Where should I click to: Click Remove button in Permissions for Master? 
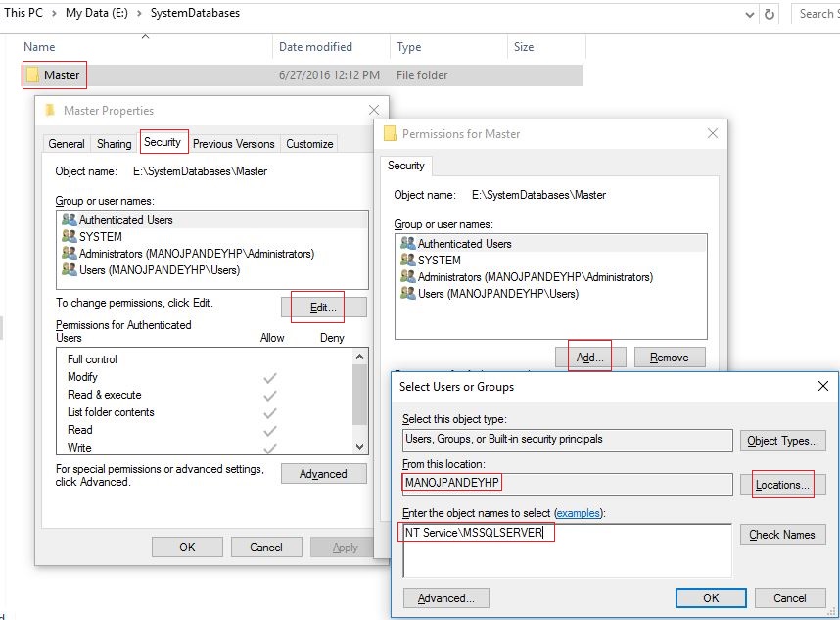click(x=670, y=358)
